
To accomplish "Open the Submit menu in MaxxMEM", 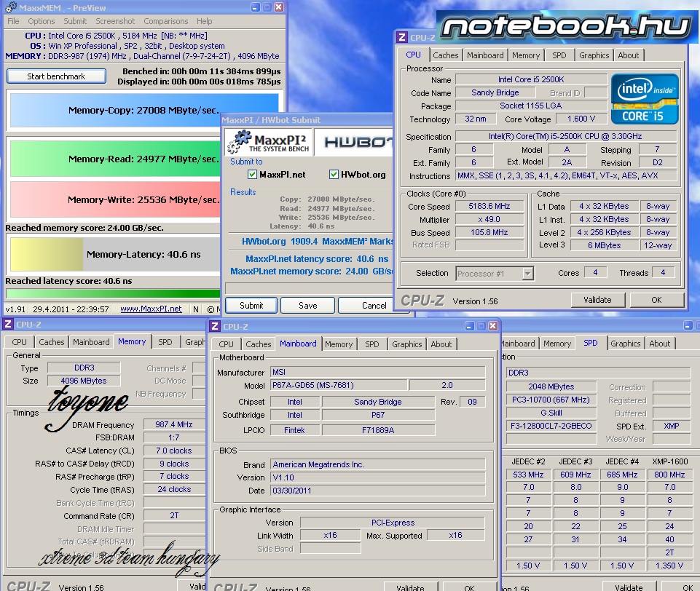I will tap(75, 21).
